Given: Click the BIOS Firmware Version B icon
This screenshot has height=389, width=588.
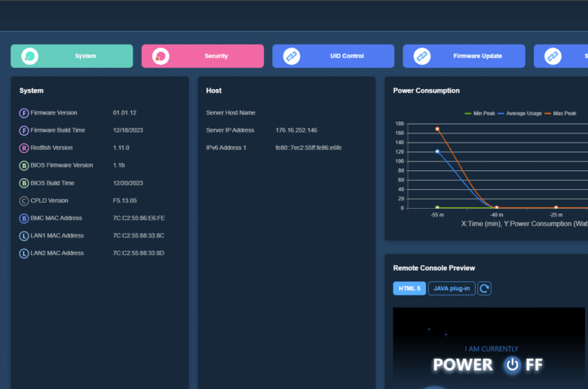Looking at the screenshot, I should point(24,165).
